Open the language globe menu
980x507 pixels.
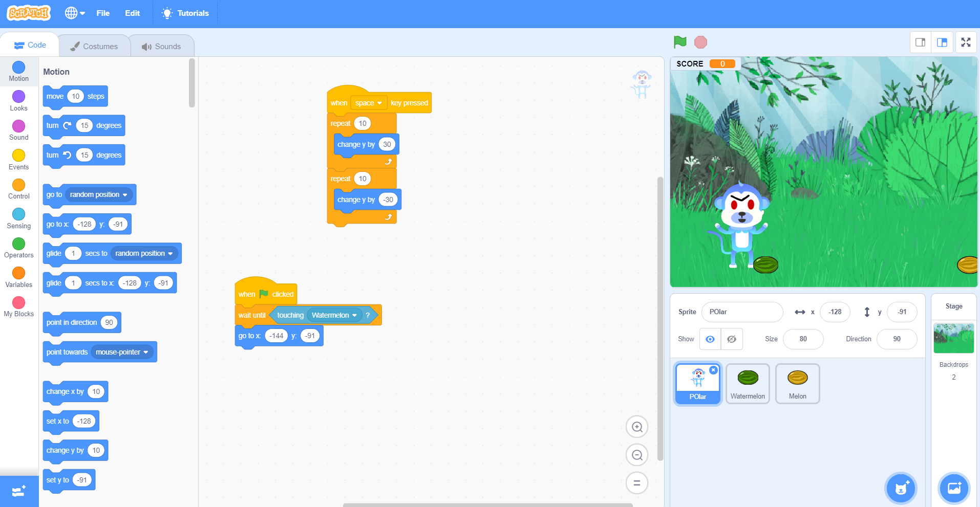click(75, 13)
